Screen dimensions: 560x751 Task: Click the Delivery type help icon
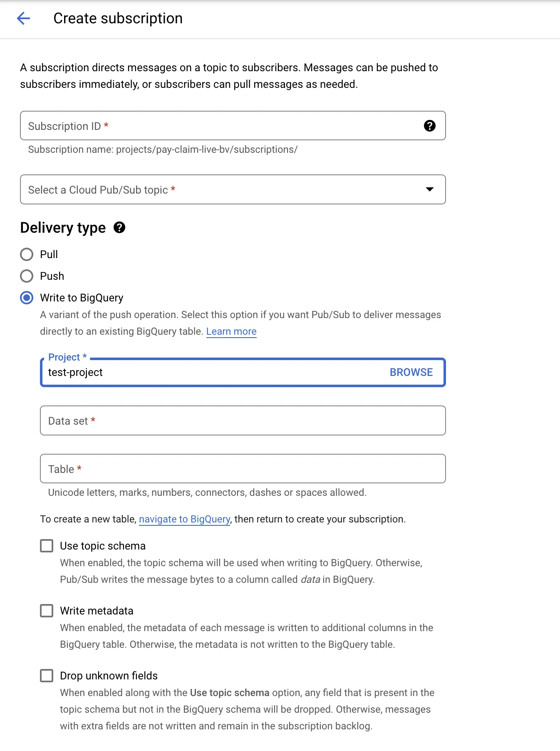(x=119, y=228)
